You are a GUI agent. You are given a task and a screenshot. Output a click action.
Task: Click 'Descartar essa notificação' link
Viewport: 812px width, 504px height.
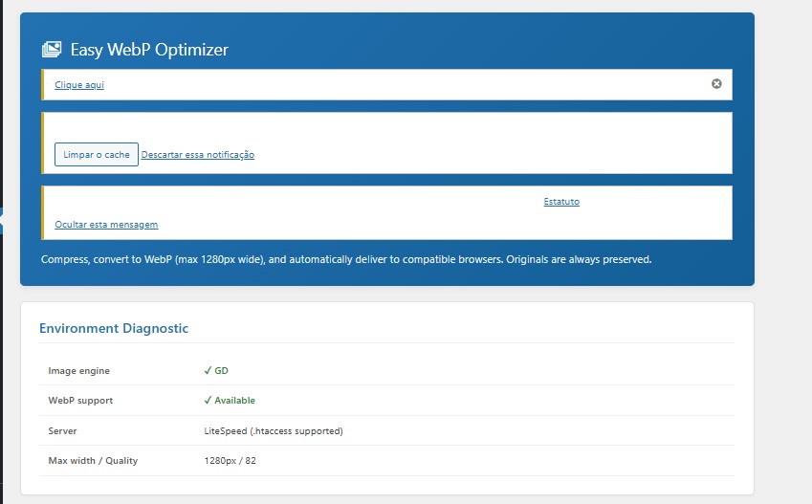click(198, 154)
